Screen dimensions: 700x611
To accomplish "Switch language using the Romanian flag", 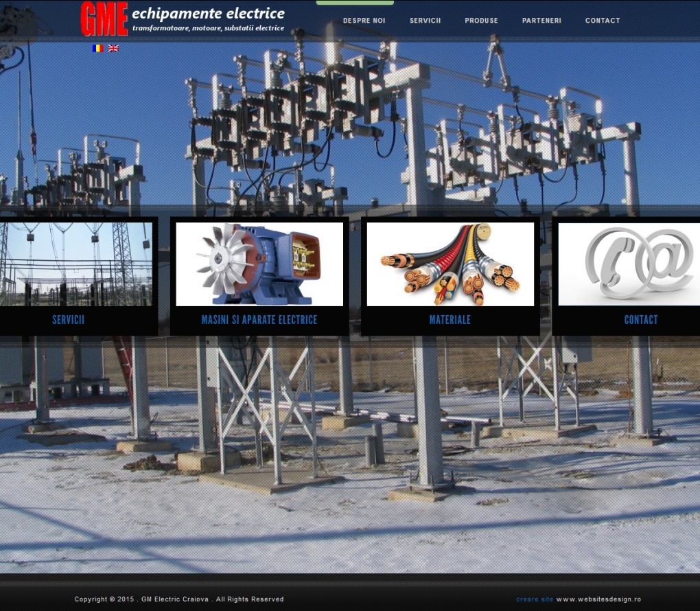I will tap(97, 48).
